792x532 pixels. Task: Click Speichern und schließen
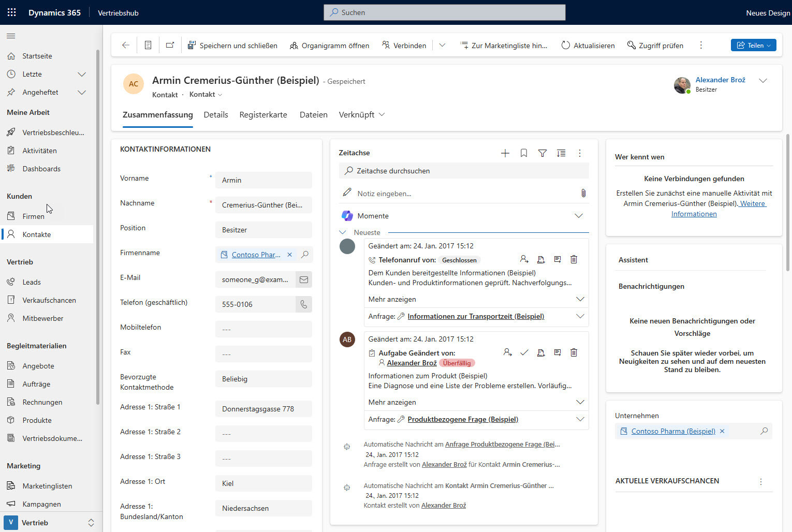tap(232, 46)
